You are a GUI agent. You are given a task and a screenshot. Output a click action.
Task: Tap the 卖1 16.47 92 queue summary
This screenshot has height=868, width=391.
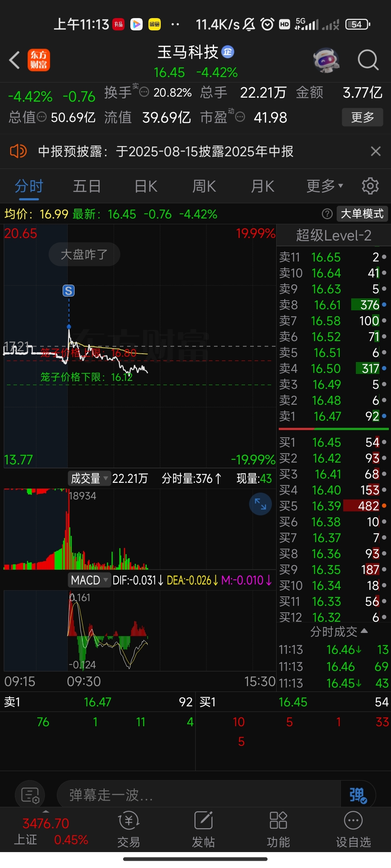[x=98, y=702]
